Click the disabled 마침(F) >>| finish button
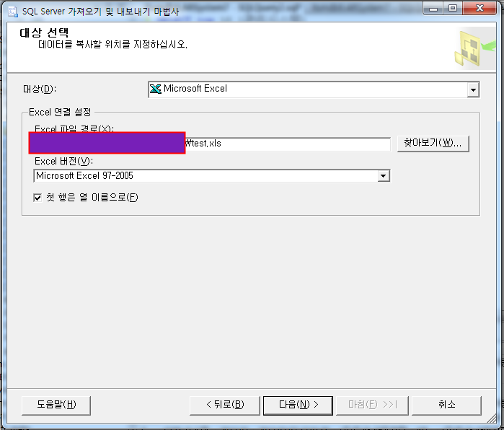This screenshot has width=504, height=430. tap(372, 405)
